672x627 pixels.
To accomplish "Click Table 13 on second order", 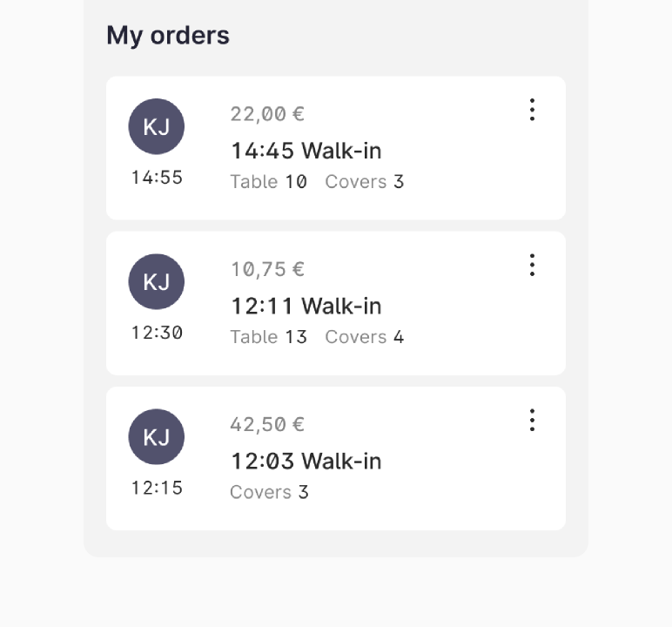I will click(269, 337).
